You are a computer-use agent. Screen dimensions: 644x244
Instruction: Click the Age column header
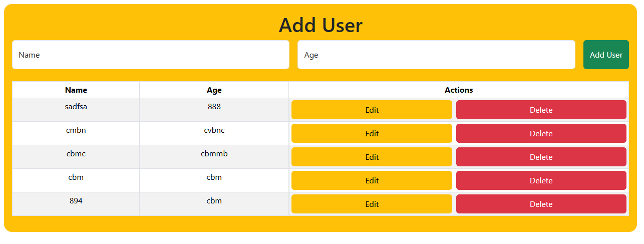[x=214, y=90]
